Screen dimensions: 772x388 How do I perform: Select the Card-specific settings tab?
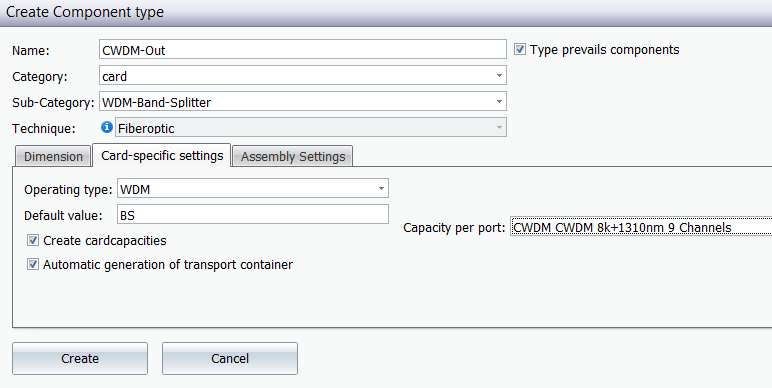tap(162, 155)
